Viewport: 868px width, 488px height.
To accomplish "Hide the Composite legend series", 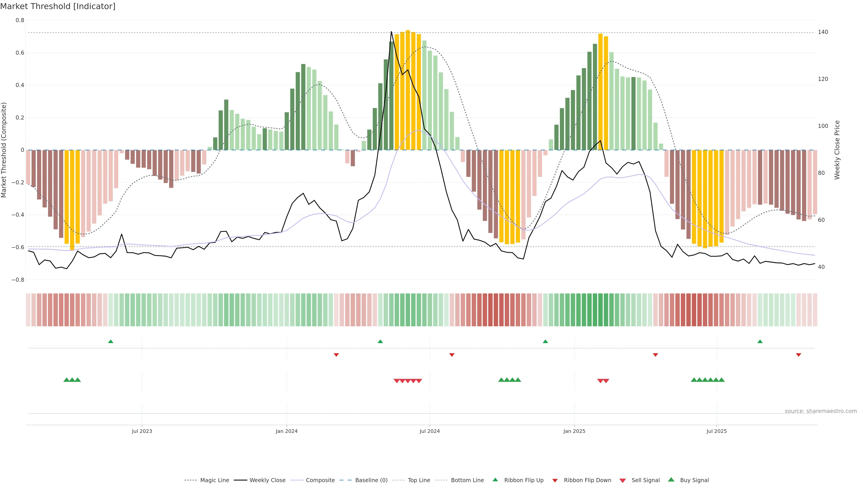I will [x=320, y=480].
